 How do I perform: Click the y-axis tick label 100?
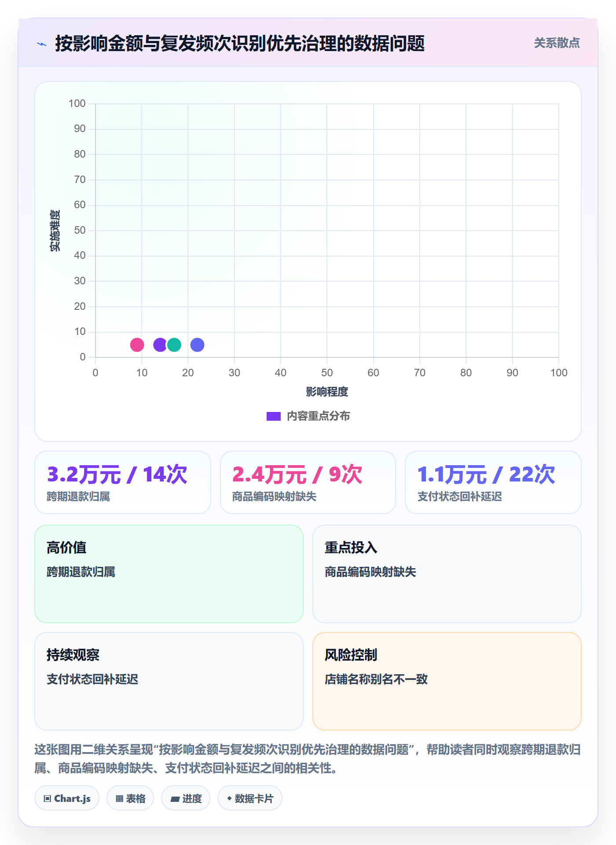tap(77, 103)
